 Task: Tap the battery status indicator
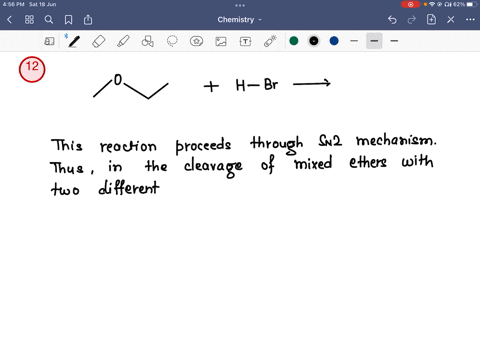tap(471, 4)
